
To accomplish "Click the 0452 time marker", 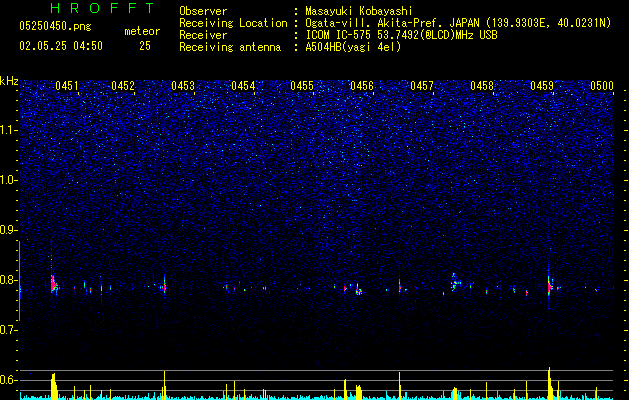I will [x=123, y=86].
